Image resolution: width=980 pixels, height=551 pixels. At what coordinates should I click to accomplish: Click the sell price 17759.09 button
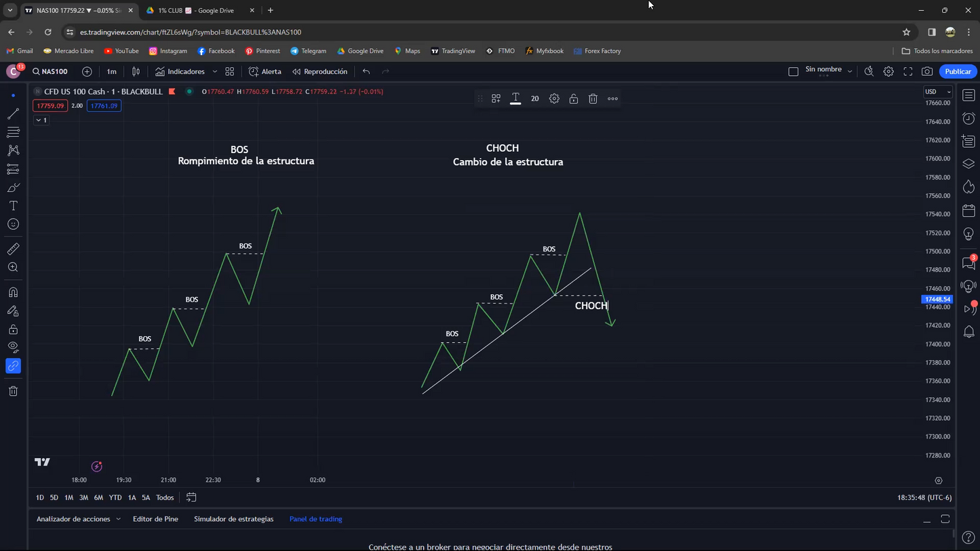click(x=50, y=106)
